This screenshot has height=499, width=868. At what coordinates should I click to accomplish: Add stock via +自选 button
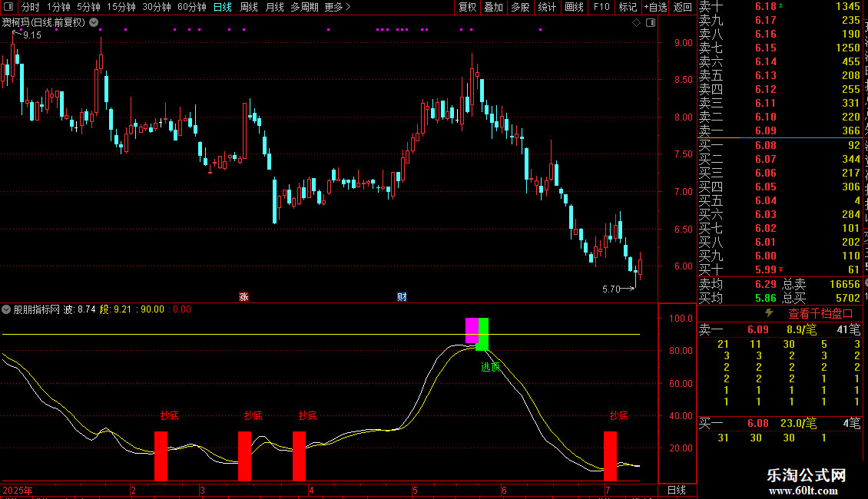tap(655, 7)
